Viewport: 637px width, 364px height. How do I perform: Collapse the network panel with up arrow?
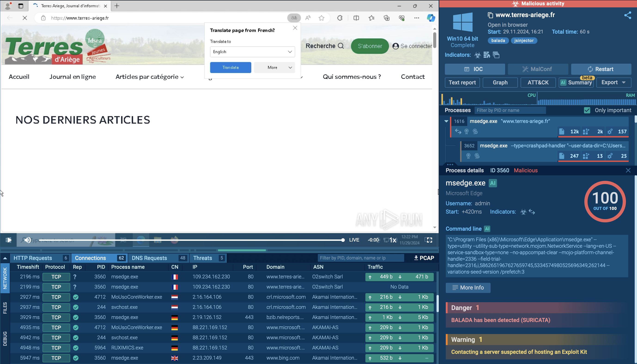[5, 258]
